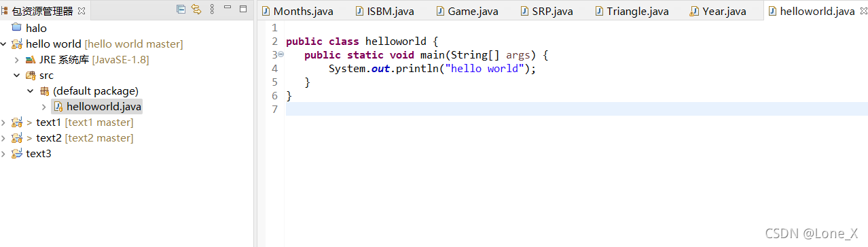Expand helloworld.java in the tree
The image size is (868, 247).
point(45,107)
